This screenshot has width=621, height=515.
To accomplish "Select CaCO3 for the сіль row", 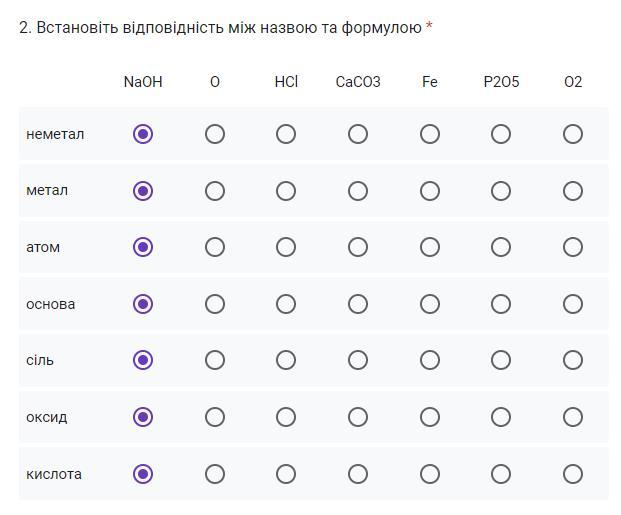I will pos(358,360).
